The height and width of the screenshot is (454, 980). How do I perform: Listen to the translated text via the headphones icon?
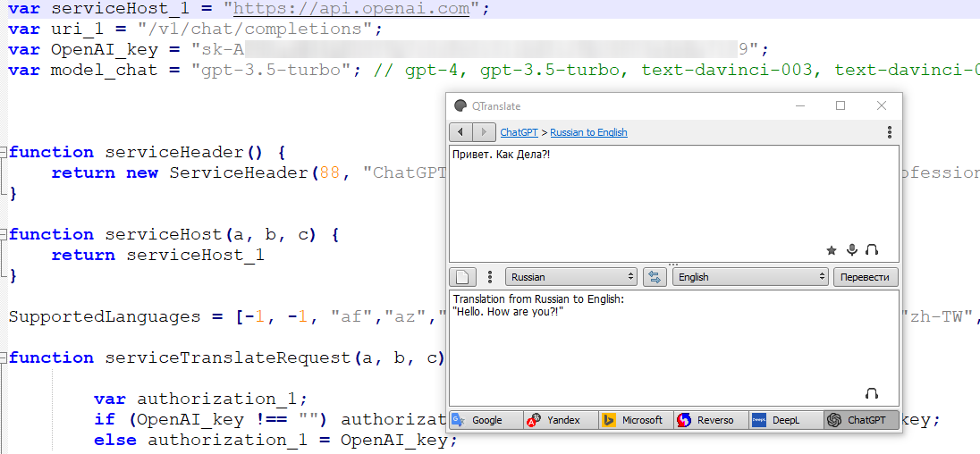click(872, 393)
